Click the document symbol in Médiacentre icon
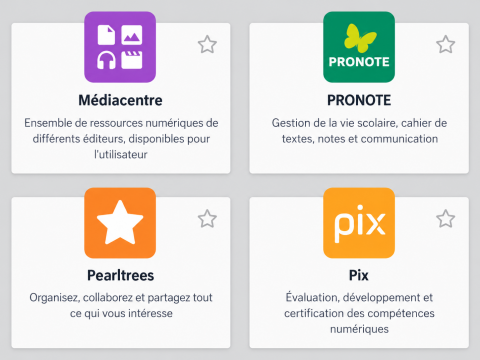 pyautogui.click(x=106, y=35)
